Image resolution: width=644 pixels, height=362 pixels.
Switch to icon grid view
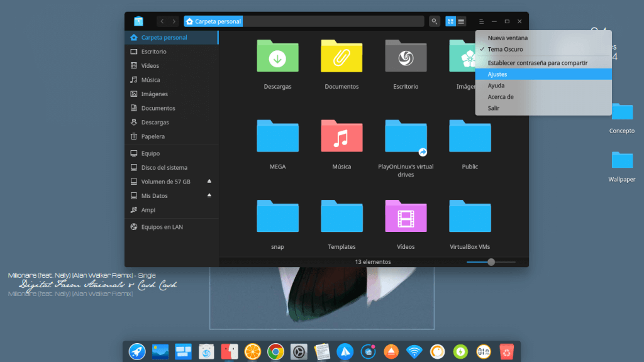(x=451, y=21)
